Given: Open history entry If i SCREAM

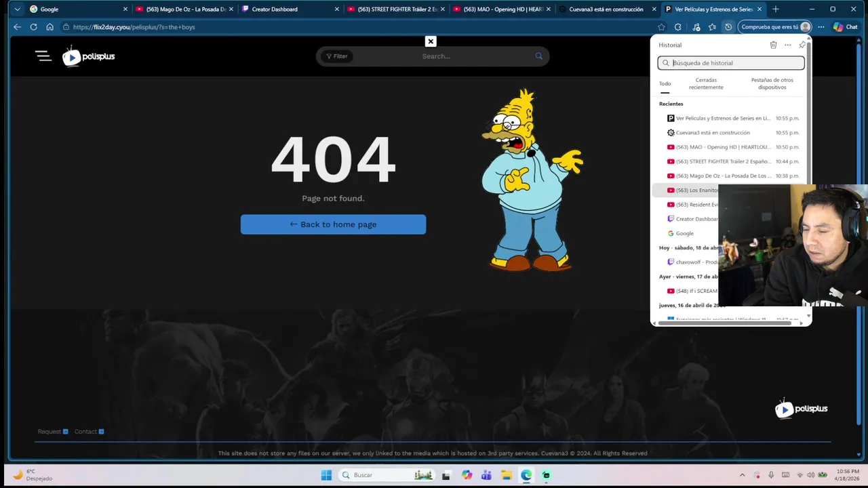Looking at the screenshot, I should point(686,291).
